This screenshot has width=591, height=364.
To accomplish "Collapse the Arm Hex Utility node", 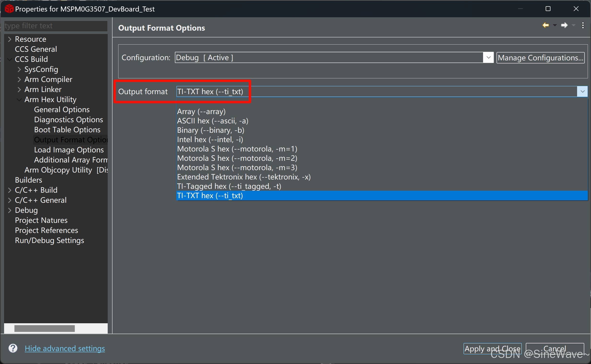I will click(19, 99).
